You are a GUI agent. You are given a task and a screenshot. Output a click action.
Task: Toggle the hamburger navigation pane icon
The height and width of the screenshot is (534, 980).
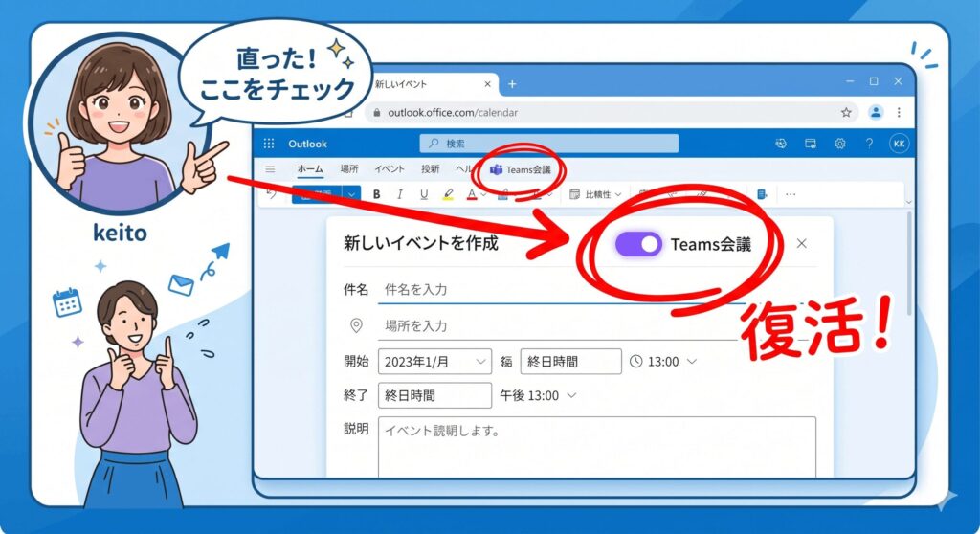tap(271, 169)
